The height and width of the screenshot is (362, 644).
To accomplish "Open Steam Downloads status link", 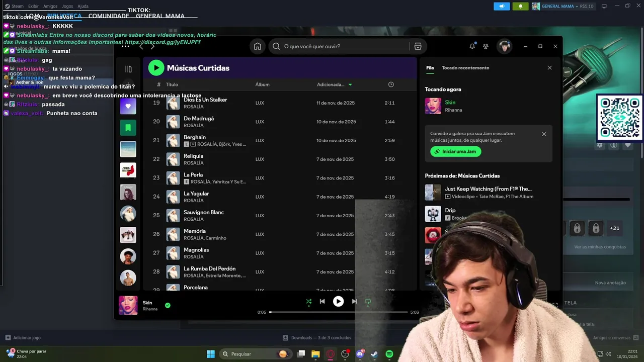I will point(317,338).
